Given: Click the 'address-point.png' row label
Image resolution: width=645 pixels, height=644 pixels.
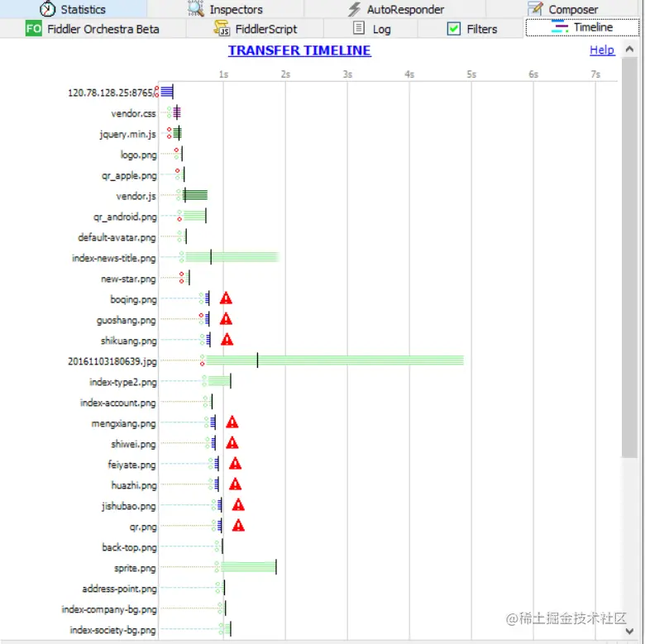Looking at the screenshot, I should click(x=119, y=589).
